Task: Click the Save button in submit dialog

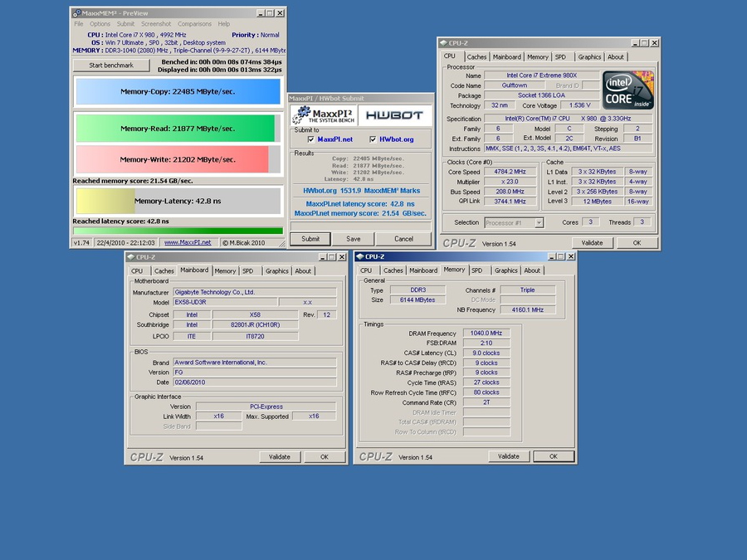Action: [353, 239]
